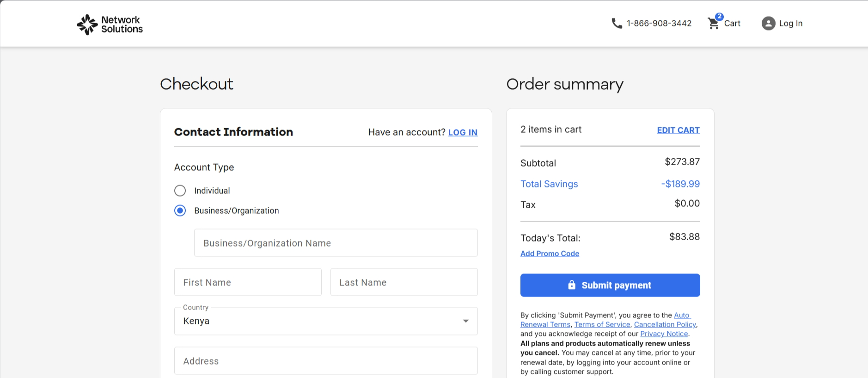Open the Terms of Service link
This screenshot has width=868, height=378.
click(602, 325)
